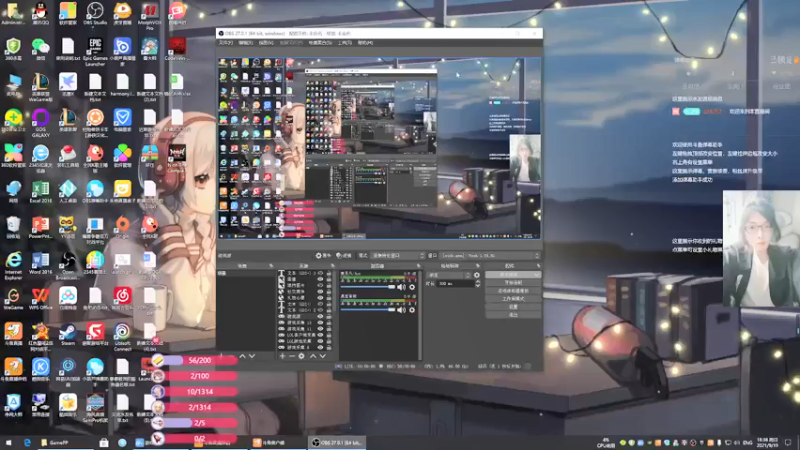Undock the 来源 Sources panel
The height and width of the screenshot is (450, 800).
coord(333,266)
